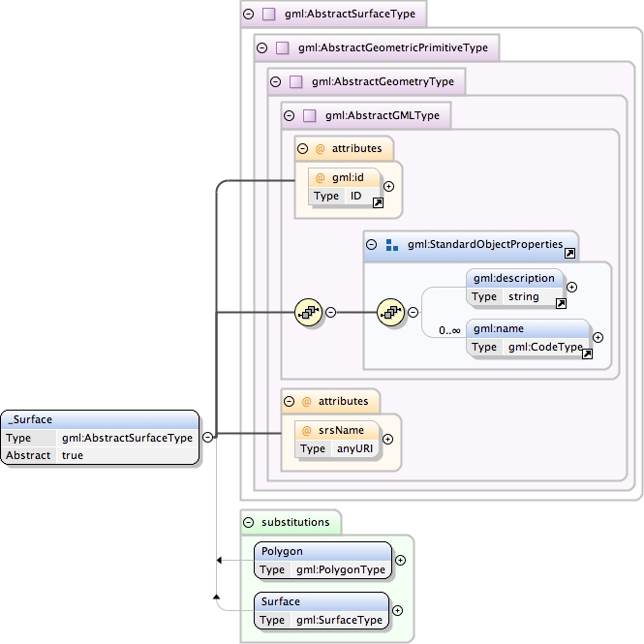
Task: Collapse the sequence inside StandardObjectProperties
Action: click(x=413, y=313)
